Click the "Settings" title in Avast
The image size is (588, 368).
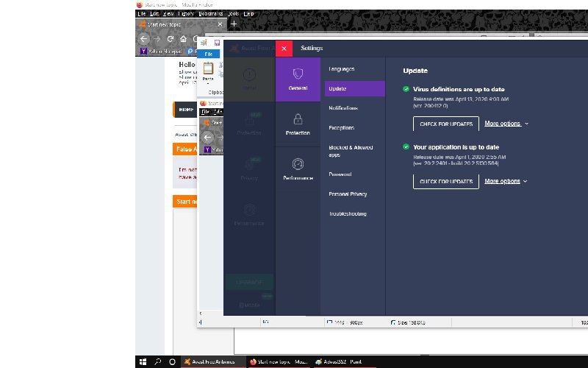point(312,48)
